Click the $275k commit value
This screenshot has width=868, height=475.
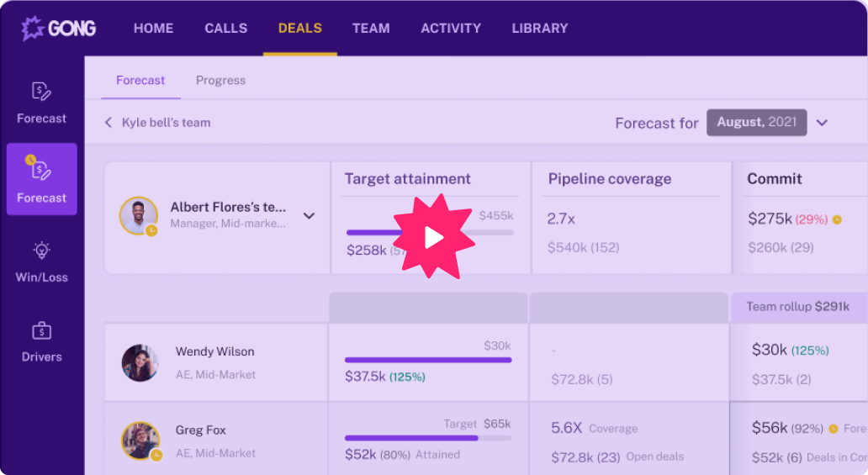tap(770, 219)
